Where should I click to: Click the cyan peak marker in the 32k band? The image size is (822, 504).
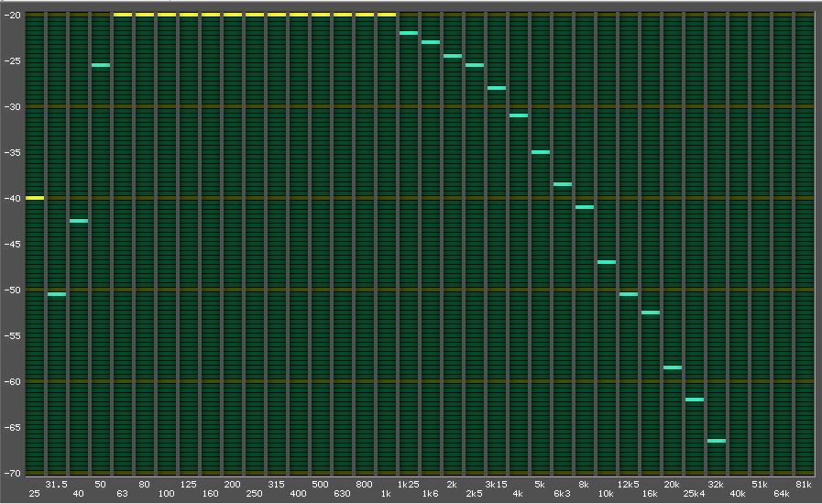tap(718, 441)
